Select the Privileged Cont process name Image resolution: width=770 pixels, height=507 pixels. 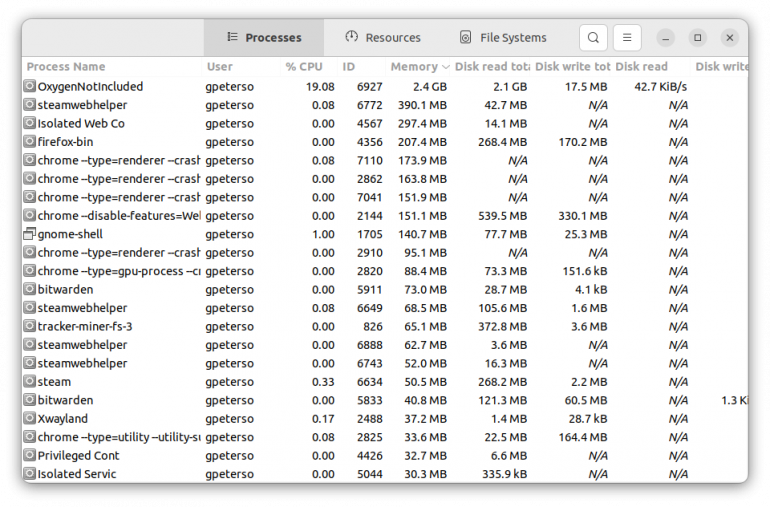[x=79, y=455]
